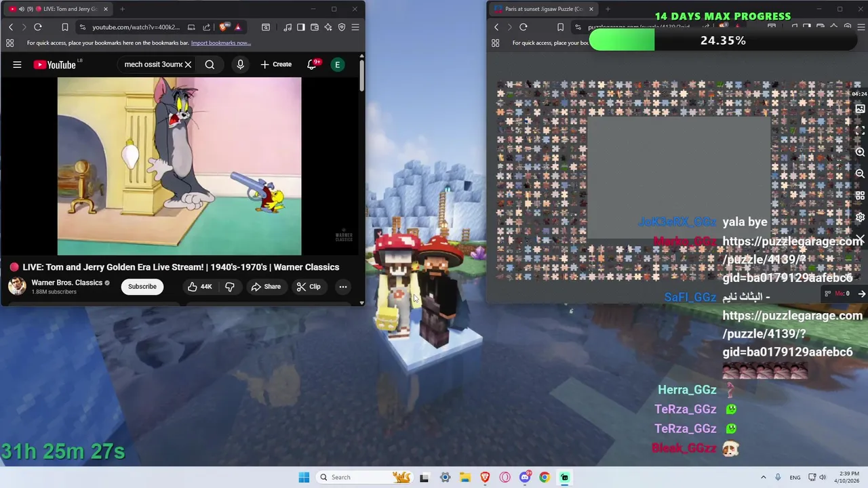Share the Tom and Jerry live stream

point(266,287)
